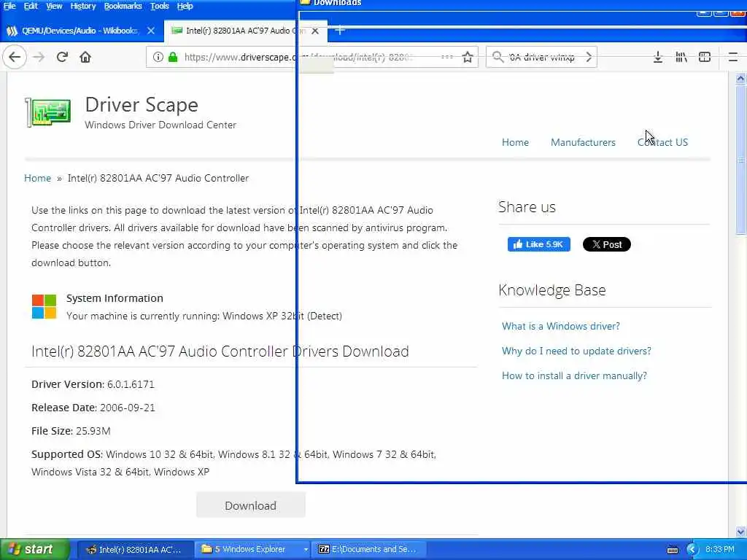Open the File menu
This screenshot has width=747, height=560.
point(9,6)
